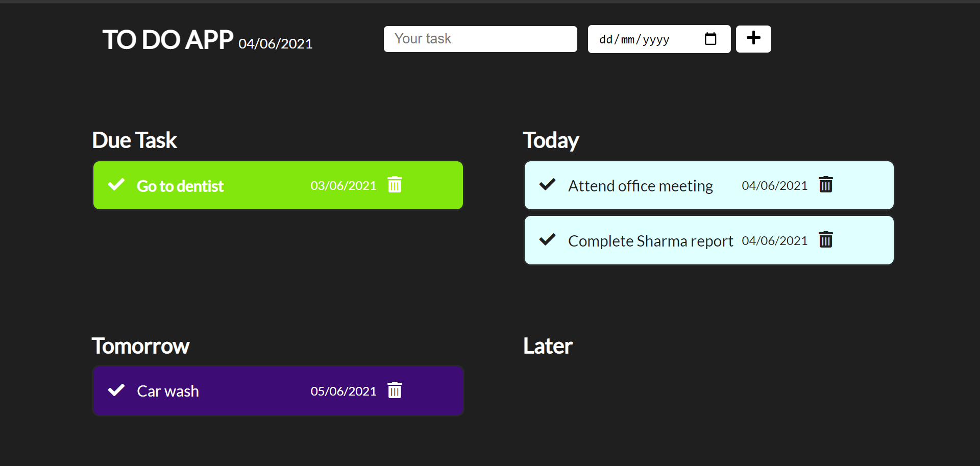Viewport: 980px width, 466px height.
Task: Delete the Attend office meeting task
Action: point(826,184)
